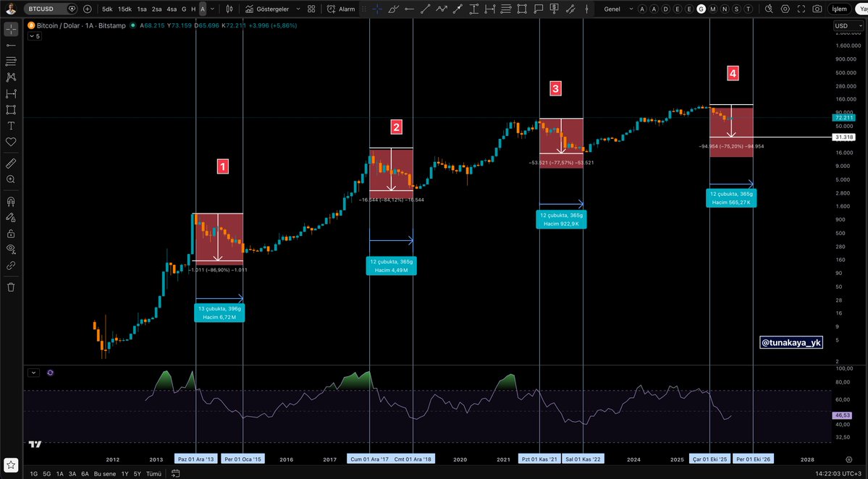Click the Paz 01 Ara '13 date marker
This screenshot has height=479, width=868.
195,459
